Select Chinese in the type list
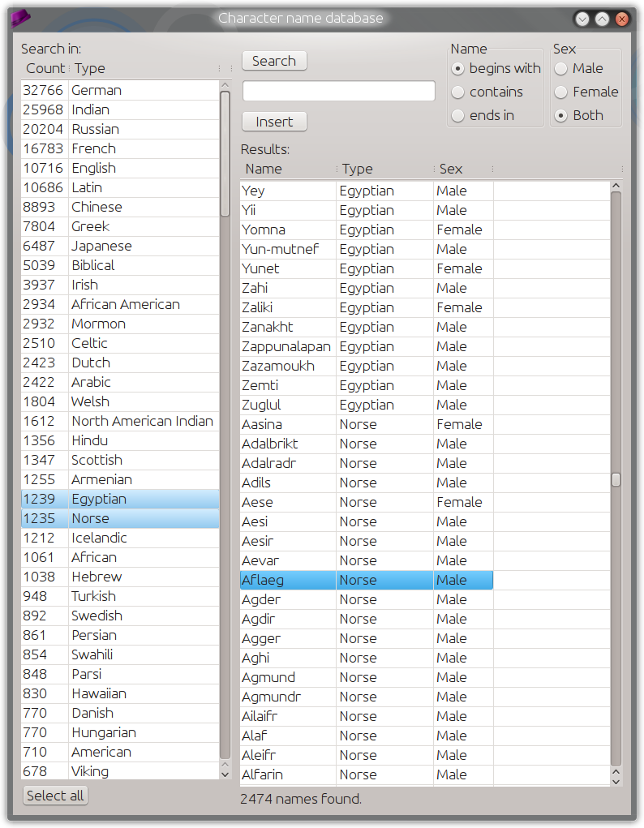This screenshot has height=828, width=644. click(120, 207)
